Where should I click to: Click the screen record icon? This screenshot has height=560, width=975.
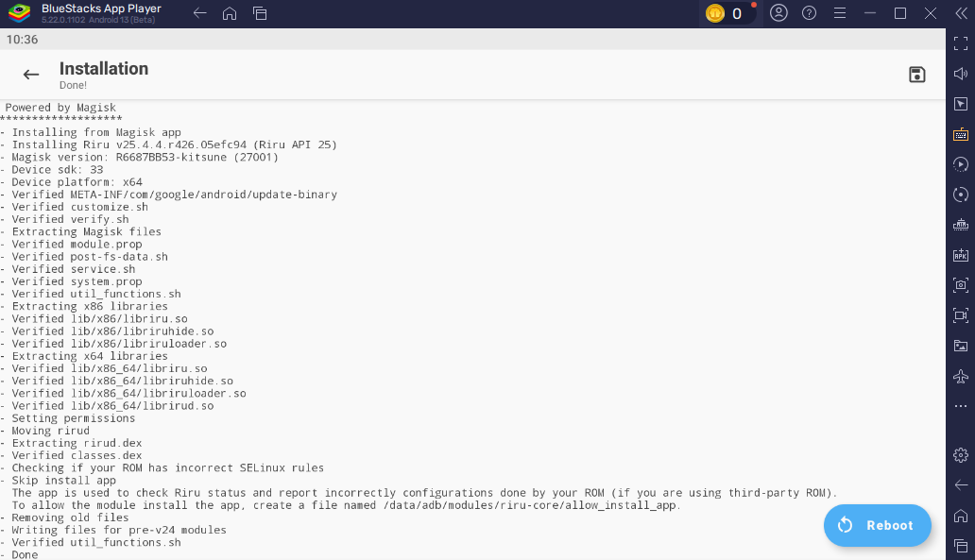pos(961,315)
